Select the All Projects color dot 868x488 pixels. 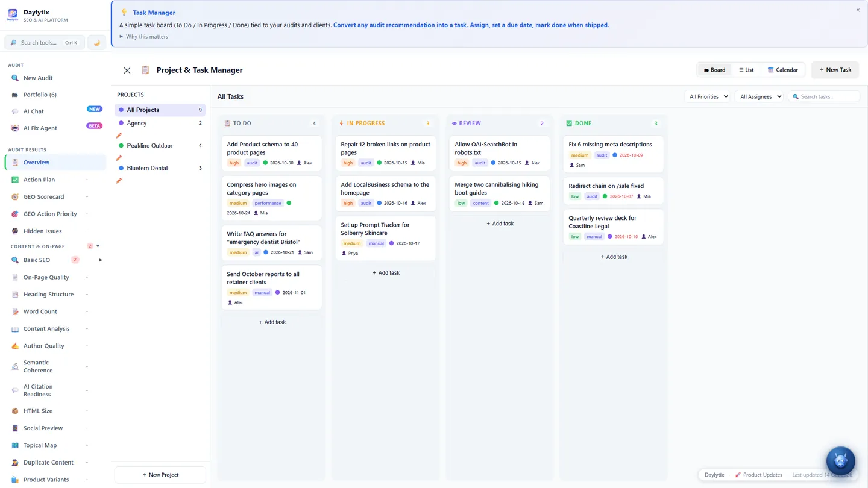tap(121, 110)
